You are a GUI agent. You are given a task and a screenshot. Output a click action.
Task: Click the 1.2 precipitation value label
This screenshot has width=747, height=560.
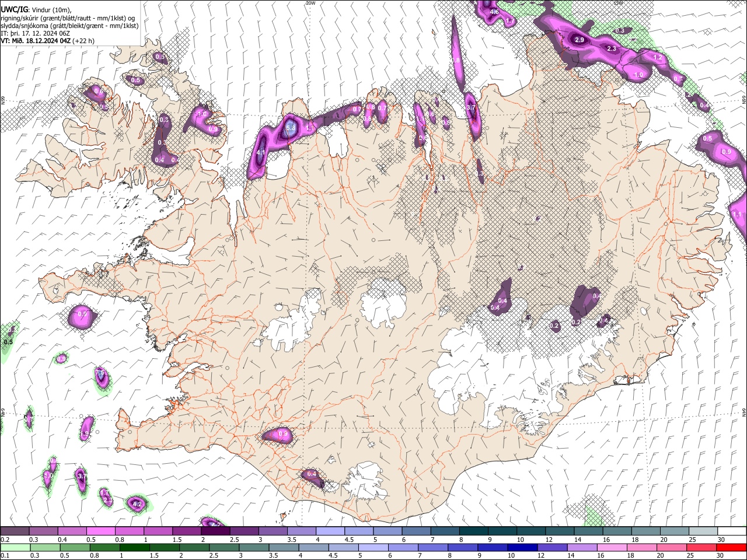658,58
